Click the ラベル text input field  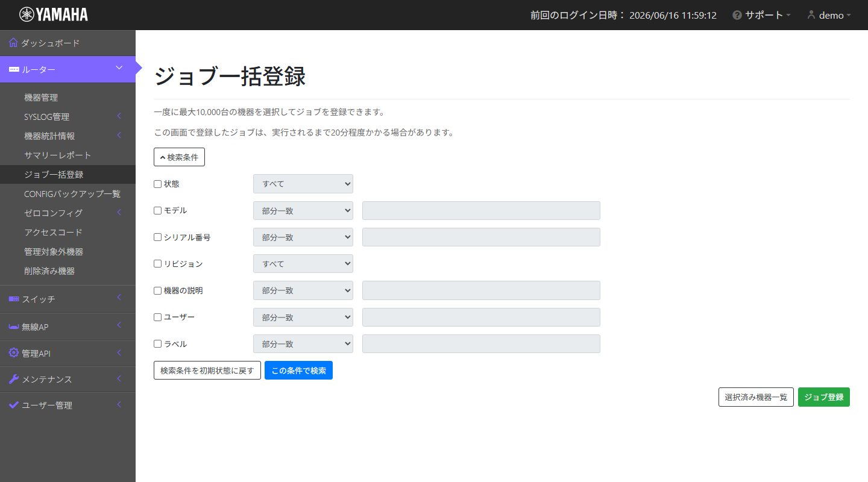coord(481,343)
